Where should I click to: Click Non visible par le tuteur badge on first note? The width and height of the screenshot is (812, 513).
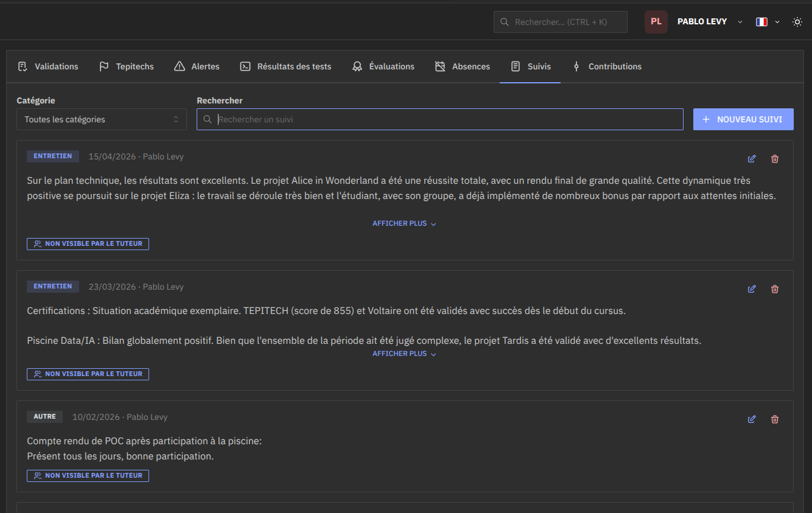pyautogui.click(x=88, y=243)
